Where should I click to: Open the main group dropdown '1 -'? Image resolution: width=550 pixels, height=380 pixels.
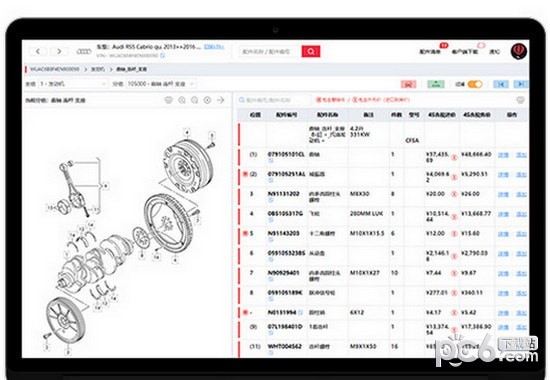73,84
